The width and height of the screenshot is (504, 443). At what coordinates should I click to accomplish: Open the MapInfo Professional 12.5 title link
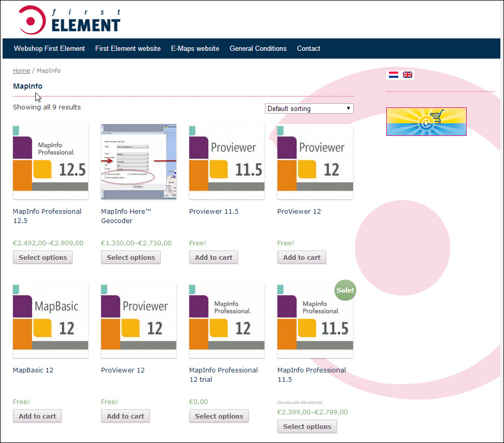coord(47,216)
